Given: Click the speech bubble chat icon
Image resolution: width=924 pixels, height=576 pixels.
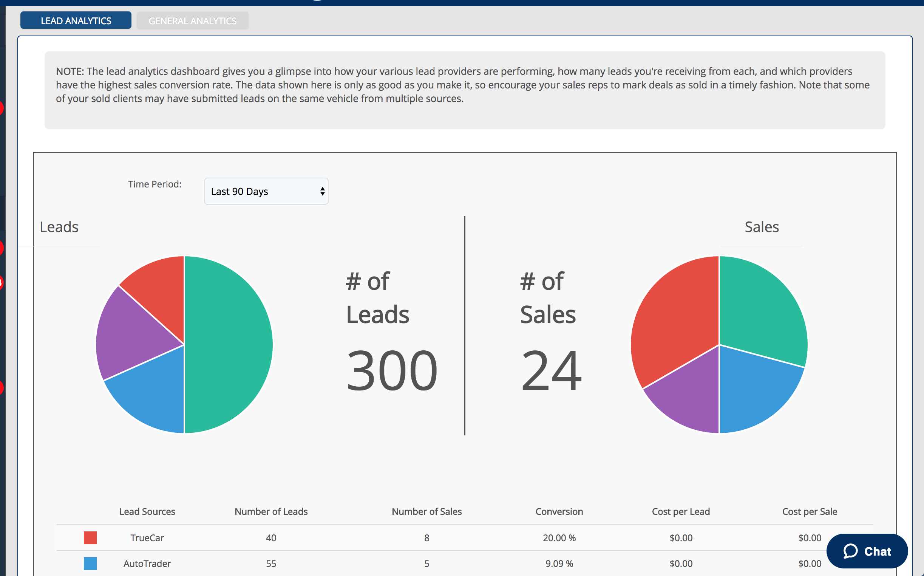Looking at the screenshot, I should 850,551.
